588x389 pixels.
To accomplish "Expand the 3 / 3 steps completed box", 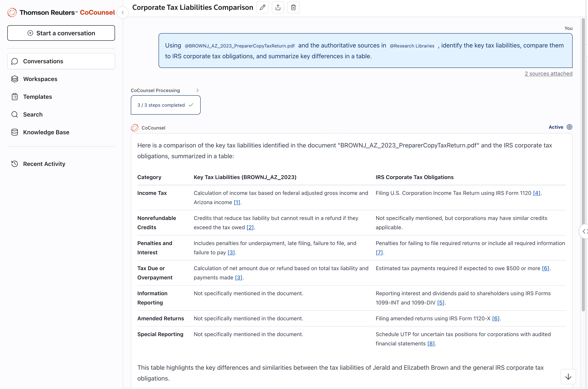I will [165, 105].
